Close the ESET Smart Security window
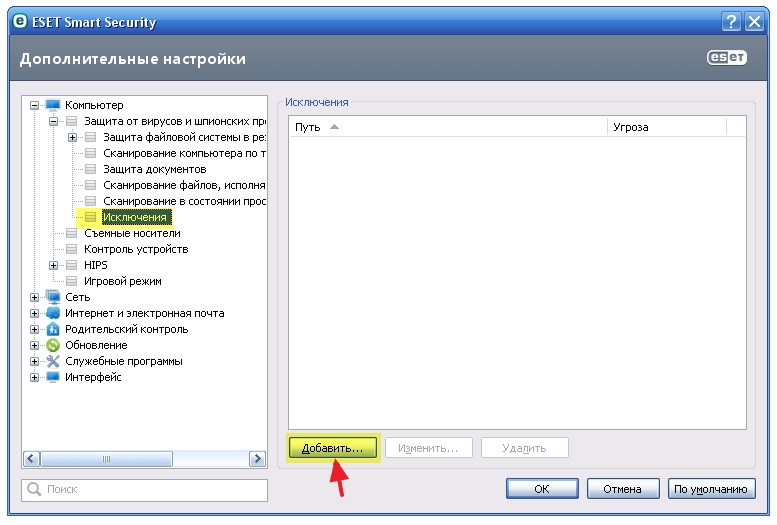The height and width of the screenshot is (525, 777). coord(755,22)
